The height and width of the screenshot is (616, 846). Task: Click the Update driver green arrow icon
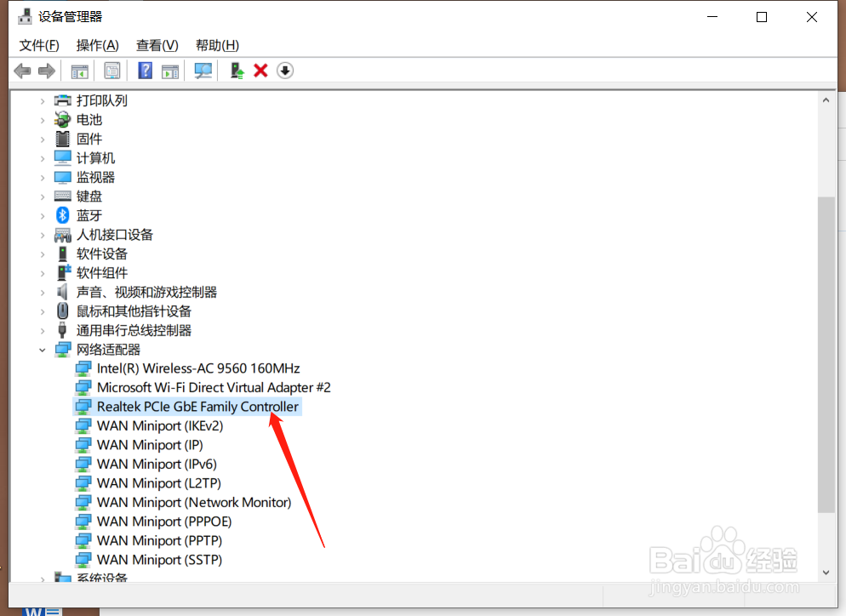[237, 71]
